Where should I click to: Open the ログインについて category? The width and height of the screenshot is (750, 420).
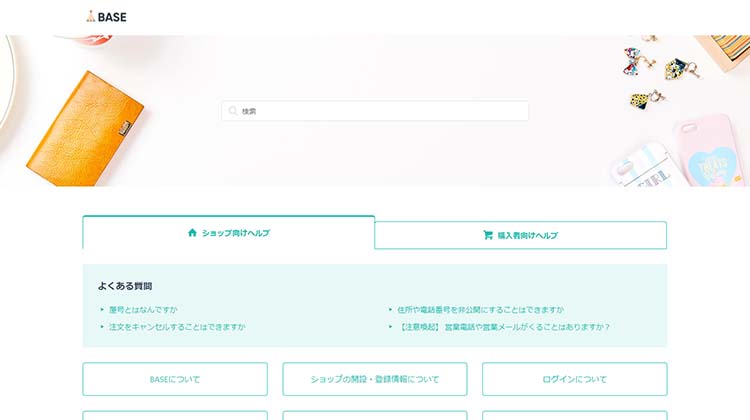click(574, 379)
